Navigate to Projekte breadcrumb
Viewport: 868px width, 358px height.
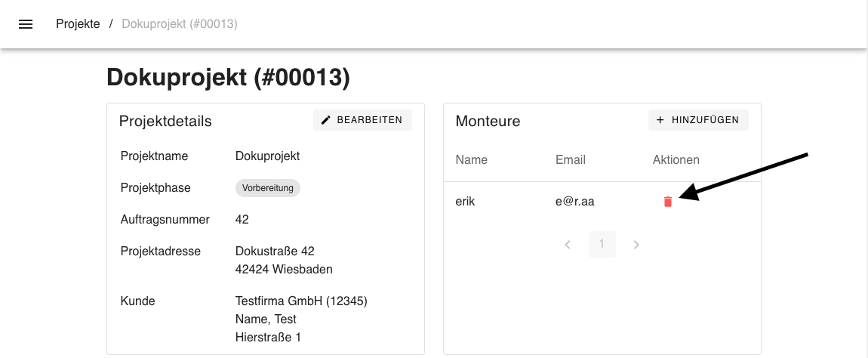click(78, 24)
